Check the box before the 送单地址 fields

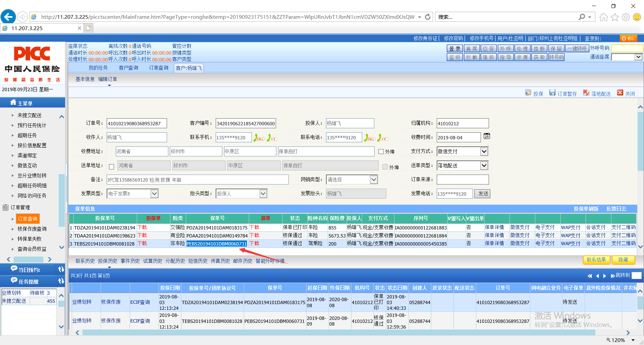tap(112, 166)
